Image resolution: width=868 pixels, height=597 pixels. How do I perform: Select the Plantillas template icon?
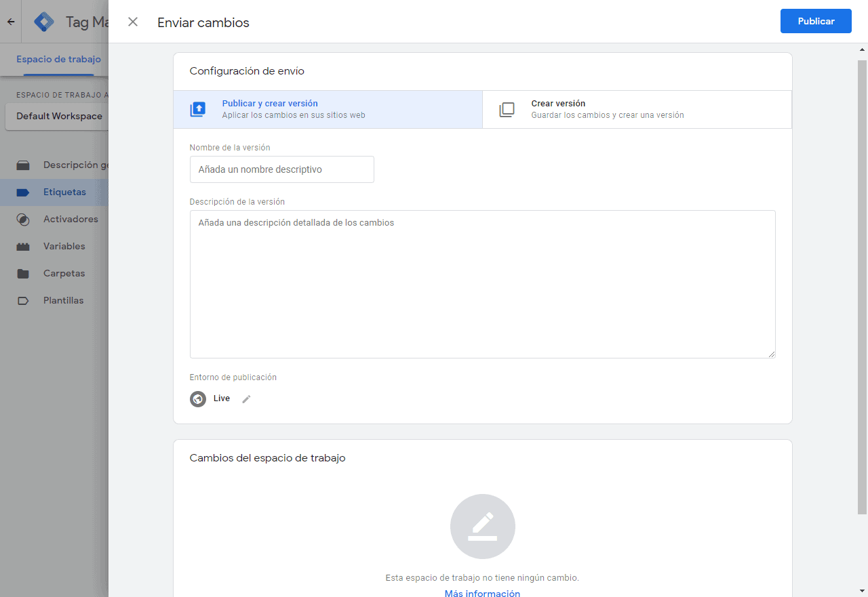24,300
